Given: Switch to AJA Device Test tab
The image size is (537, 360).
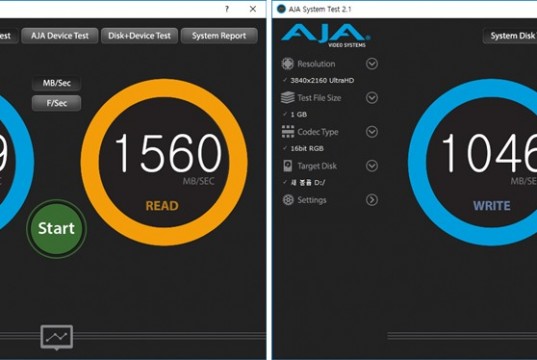Looking at the screenshot, I should [60, 36].
